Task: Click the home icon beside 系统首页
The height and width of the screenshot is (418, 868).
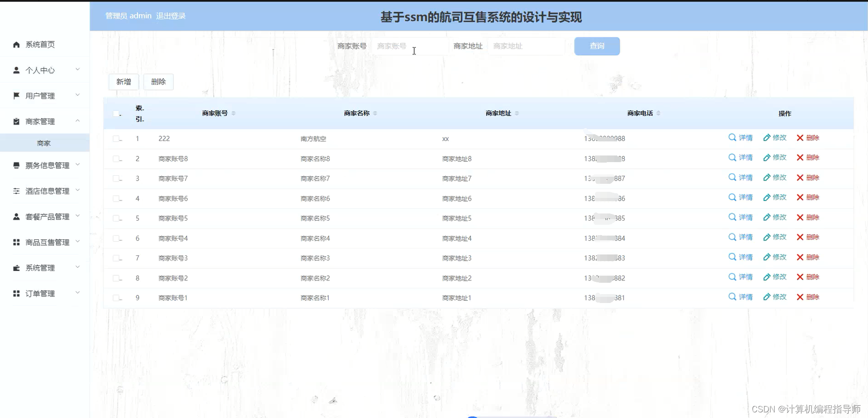Action: point(16,44)
